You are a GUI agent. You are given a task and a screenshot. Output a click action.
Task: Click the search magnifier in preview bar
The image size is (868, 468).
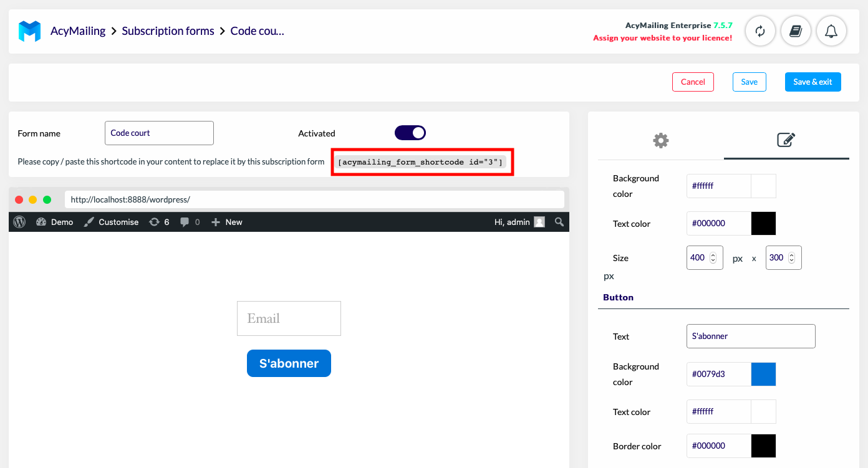click(559, 222)
